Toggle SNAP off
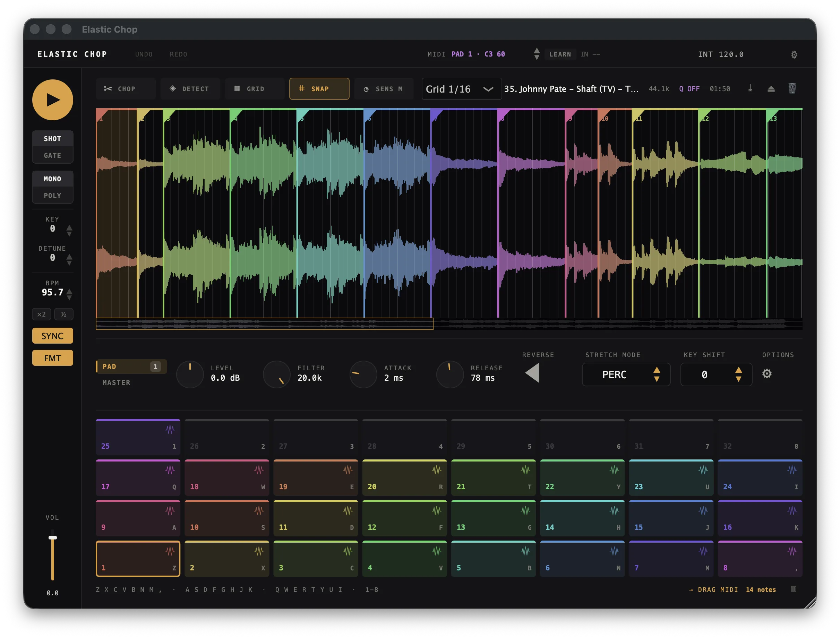 point(319,89)
